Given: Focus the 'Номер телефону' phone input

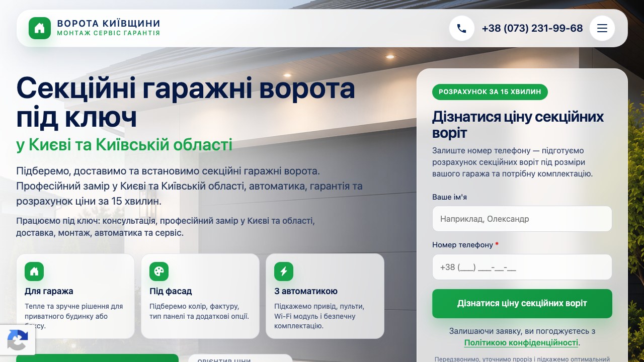Looking at the screenshot, I should tap(522, 267).
